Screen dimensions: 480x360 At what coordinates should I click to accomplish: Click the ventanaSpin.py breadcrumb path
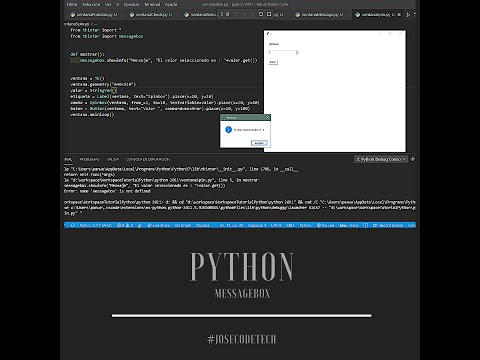click(77, 24)
